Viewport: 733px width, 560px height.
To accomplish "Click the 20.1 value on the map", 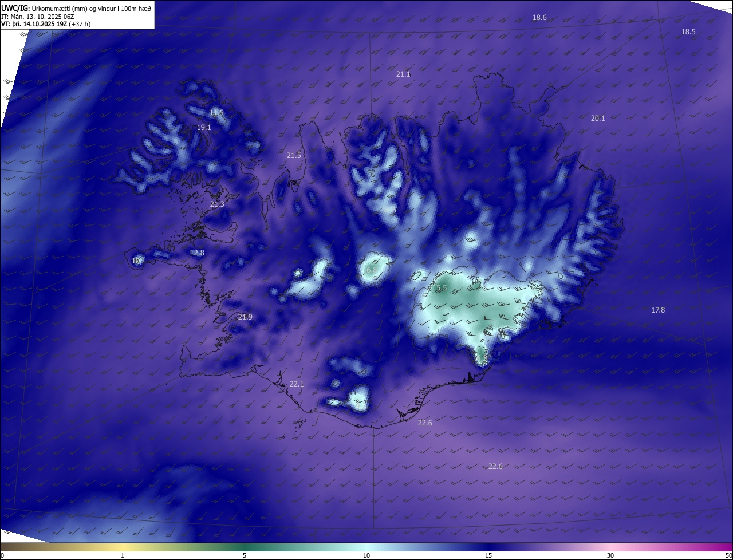I will [x=598, y=118].
